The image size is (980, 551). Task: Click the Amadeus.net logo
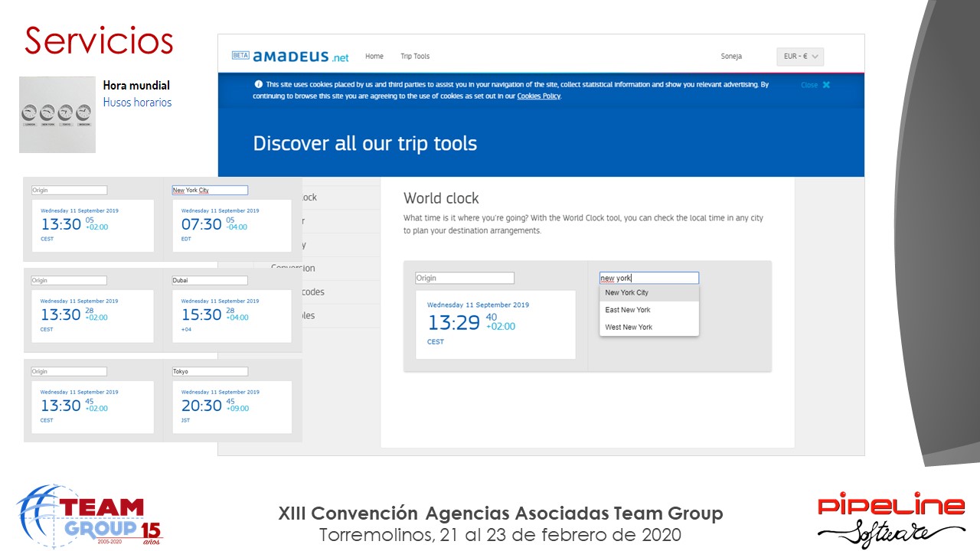301,57
